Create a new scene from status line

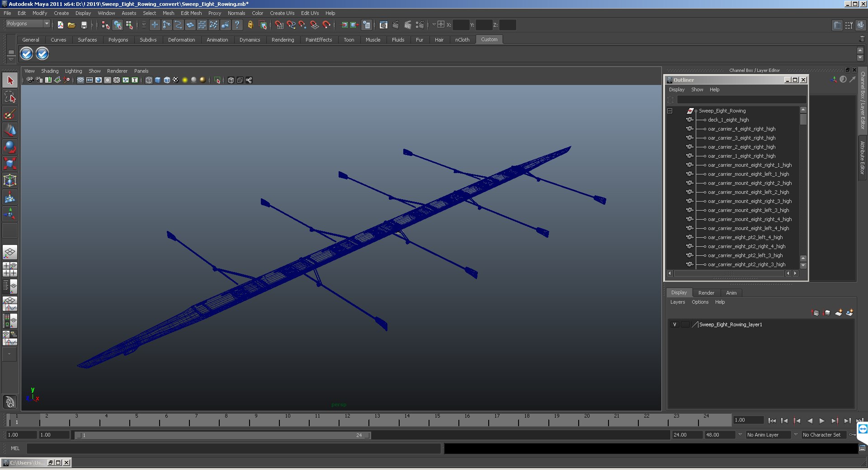[60, 25]
